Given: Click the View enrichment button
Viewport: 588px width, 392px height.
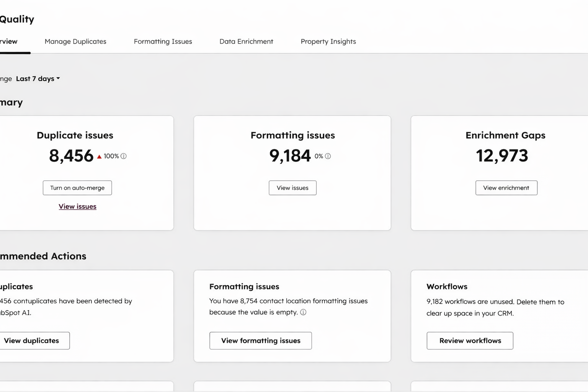Looking at the screenshot, I should pos(506,188).
